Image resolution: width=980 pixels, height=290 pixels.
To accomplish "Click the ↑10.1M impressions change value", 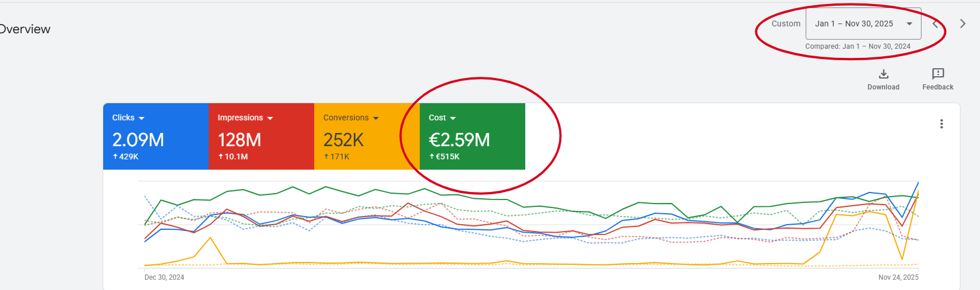I will [x=233, y=156].
